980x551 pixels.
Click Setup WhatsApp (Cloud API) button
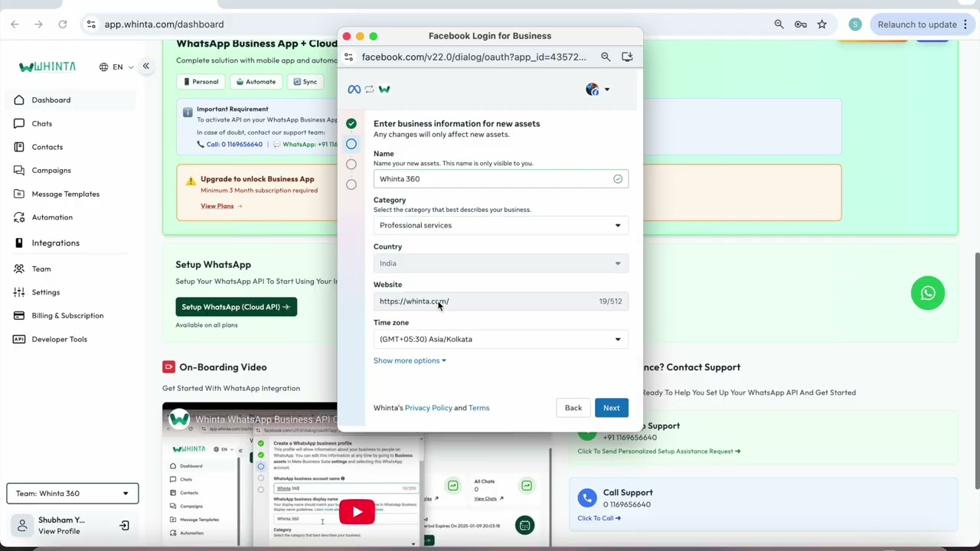[x=236, y=307]
